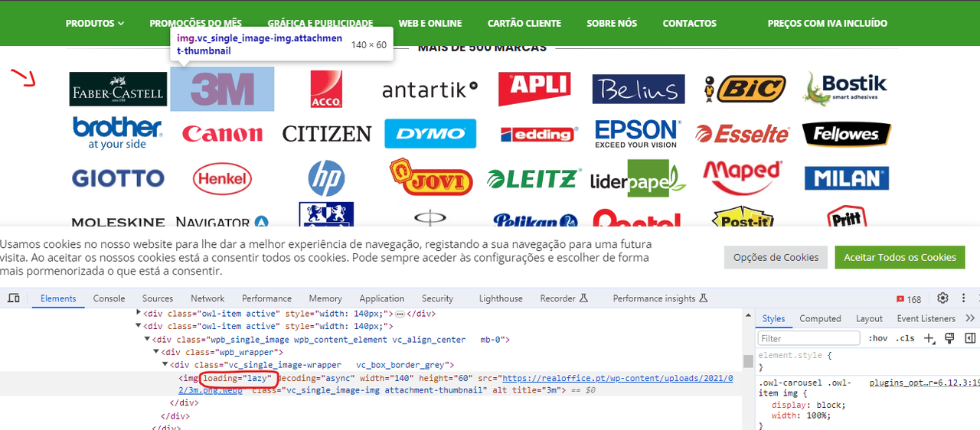Open the PRODUTOS dropdown menu
980x430 pixels.
[x=95, y=23]
